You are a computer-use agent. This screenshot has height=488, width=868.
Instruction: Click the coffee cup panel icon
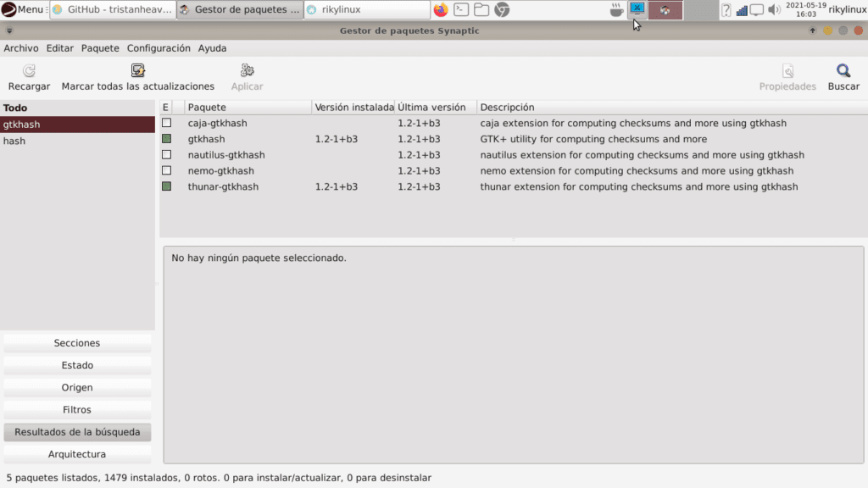tap(616, 10)
